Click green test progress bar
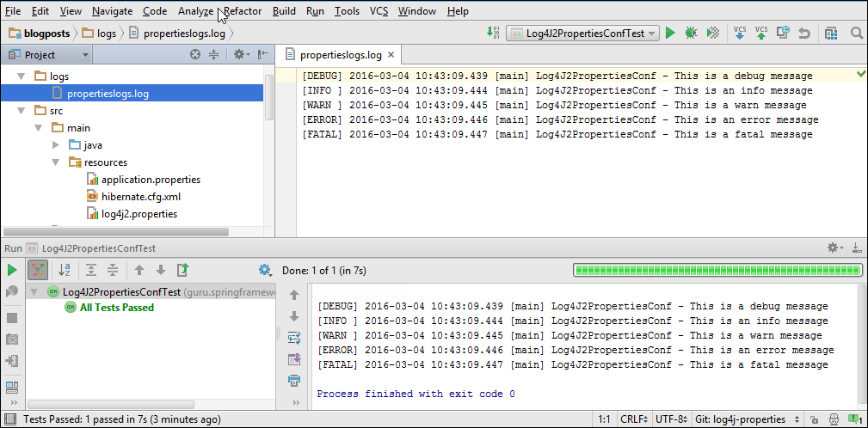Viewport: 868px width, 428px height. [x=718, y=271]
